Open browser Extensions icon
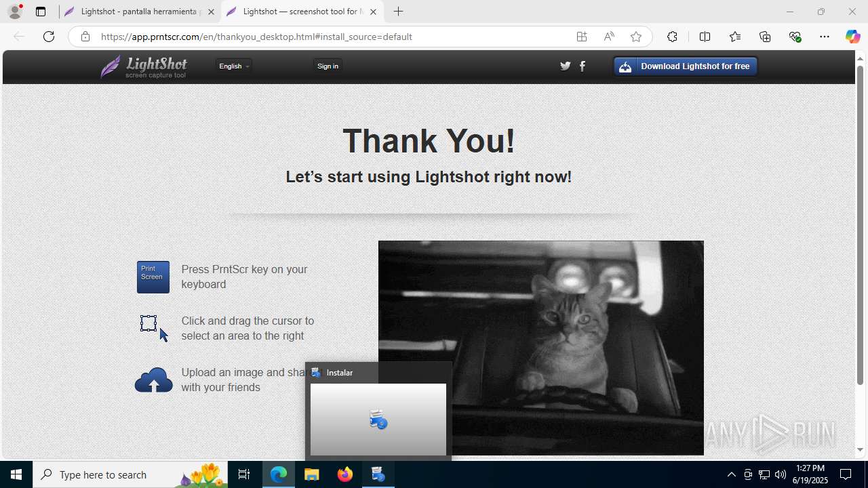The image size is (868, 488). [672, 37]
